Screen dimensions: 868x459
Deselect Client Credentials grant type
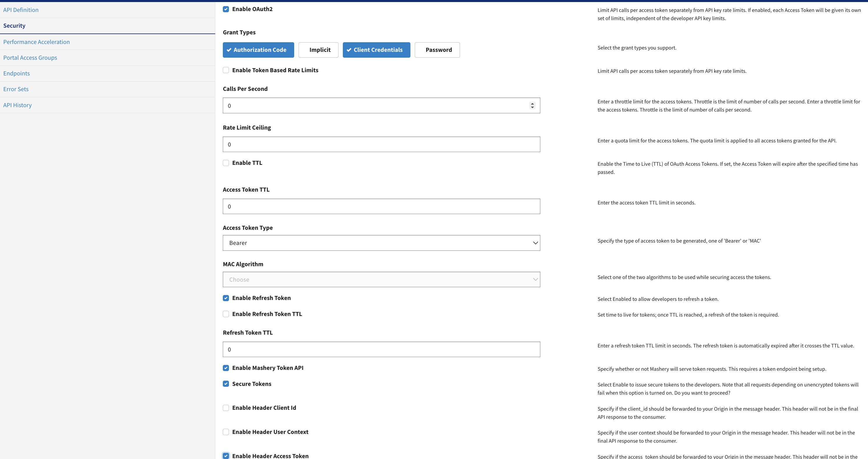(376, 50)
